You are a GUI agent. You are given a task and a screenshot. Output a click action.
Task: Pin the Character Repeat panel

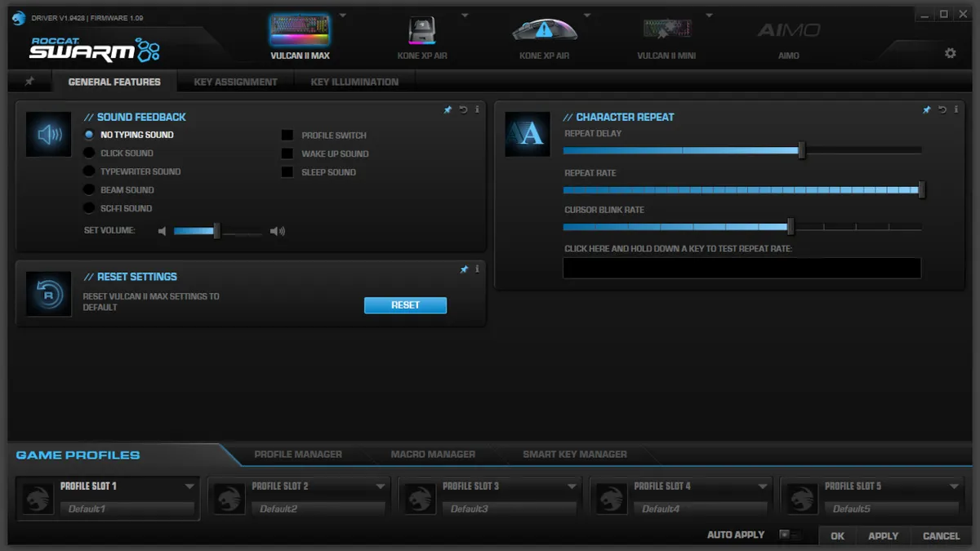click(x=927, y=109)
